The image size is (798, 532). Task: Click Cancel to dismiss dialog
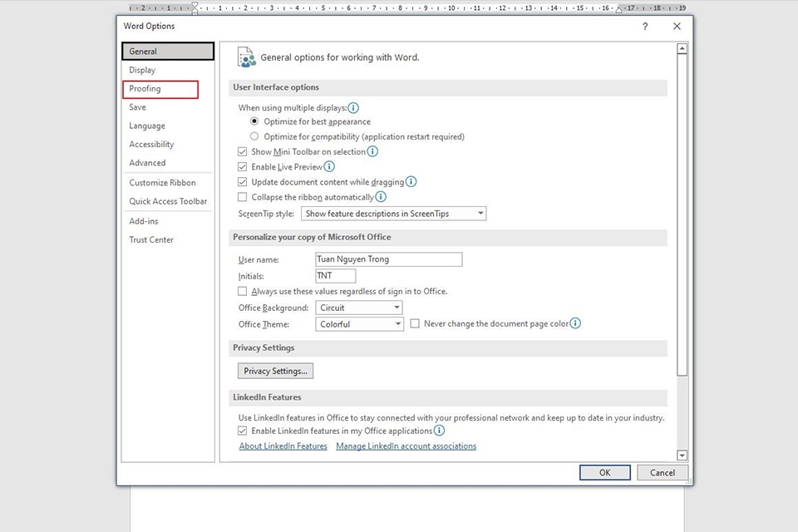click(x=663, y=472)
